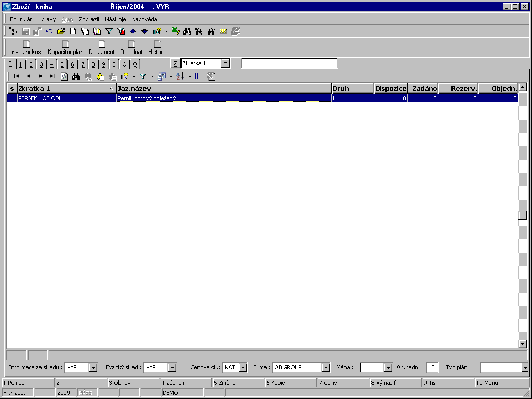Click the grid scrollbar down arrow
The image size is (532, 399).
point(523,344)
